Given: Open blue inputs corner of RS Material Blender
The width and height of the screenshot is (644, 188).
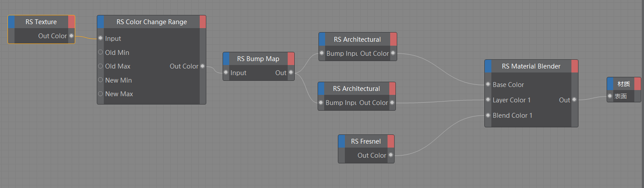Looking at the screenshot, I should (x=488, y=66).
